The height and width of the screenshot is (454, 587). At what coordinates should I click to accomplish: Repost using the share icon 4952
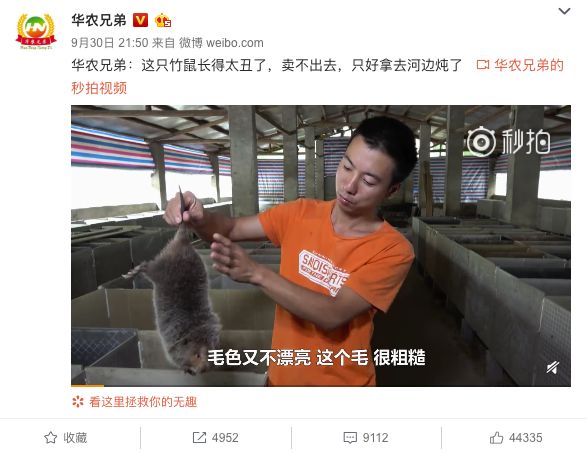point(216,438)
